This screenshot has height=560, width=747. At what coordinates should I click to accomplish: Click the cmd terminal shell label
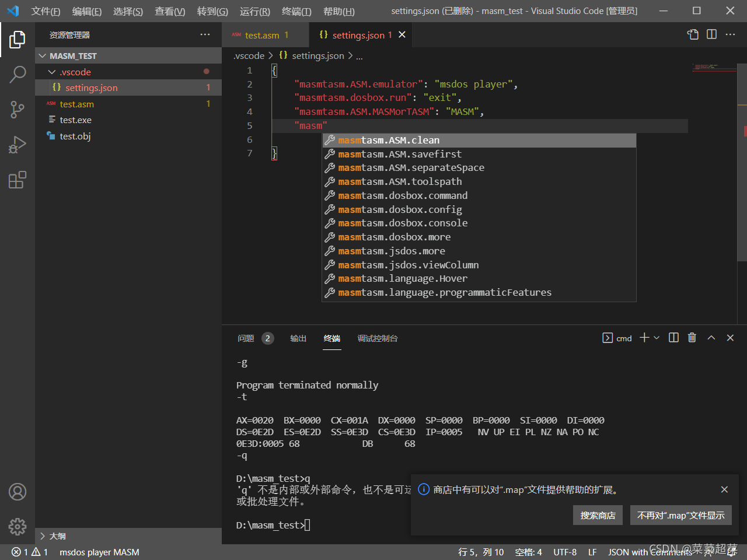tap(617, 338)
